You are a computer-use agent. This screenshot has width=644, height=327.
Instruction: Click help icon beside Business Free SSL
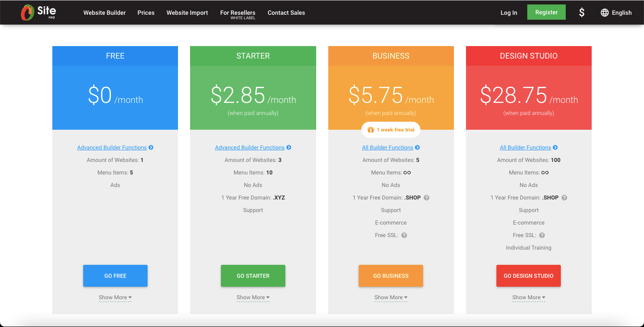point(404,235)
